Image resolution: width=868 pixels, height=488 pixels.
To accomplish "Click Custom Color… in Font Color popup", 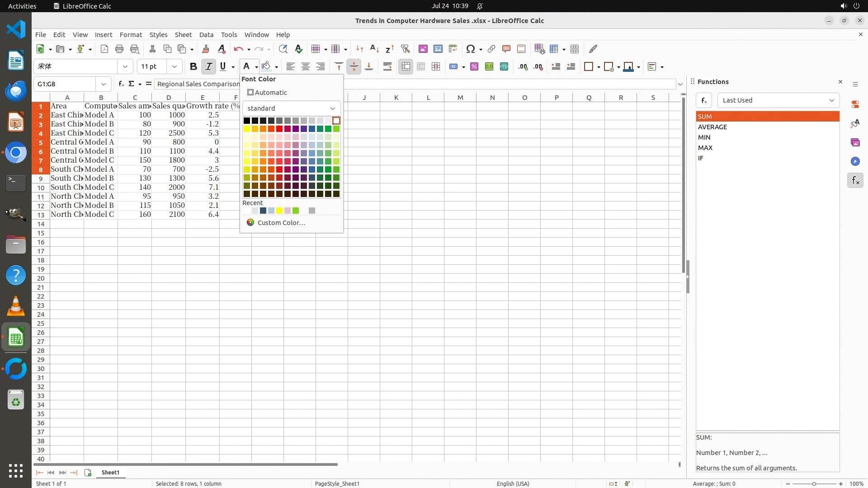I will coord(281,223).
